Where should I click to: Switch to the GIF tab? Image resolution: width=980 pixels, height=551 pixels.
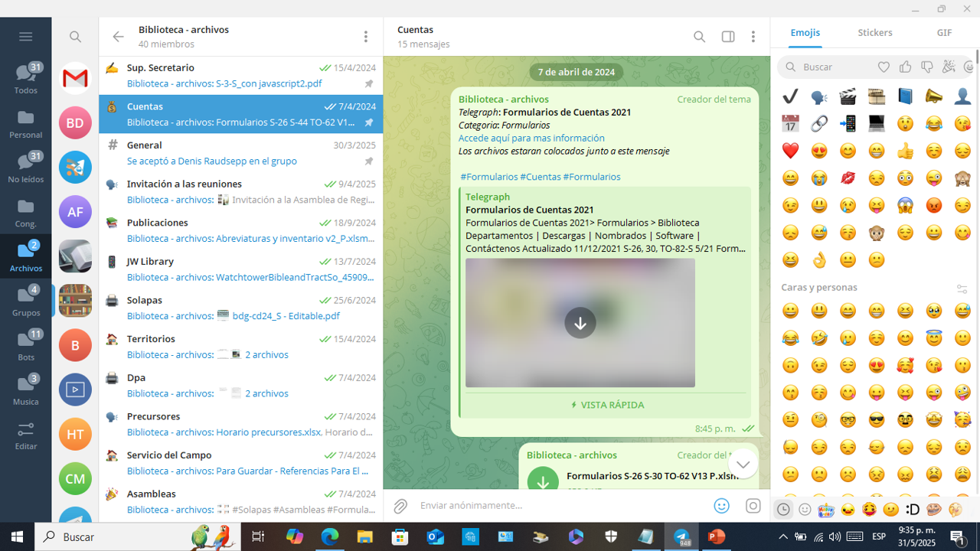point(945,33)
